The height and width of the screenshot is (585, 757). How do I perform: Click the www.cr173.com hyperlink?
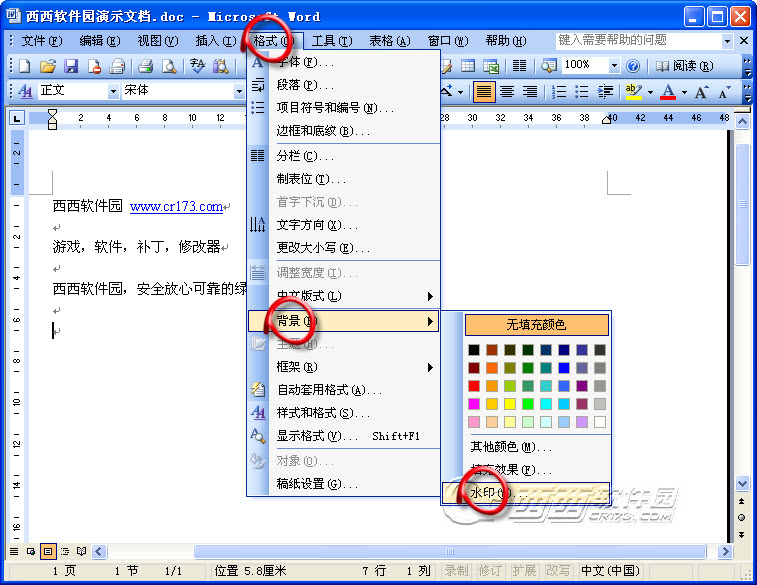coord(176,207)
